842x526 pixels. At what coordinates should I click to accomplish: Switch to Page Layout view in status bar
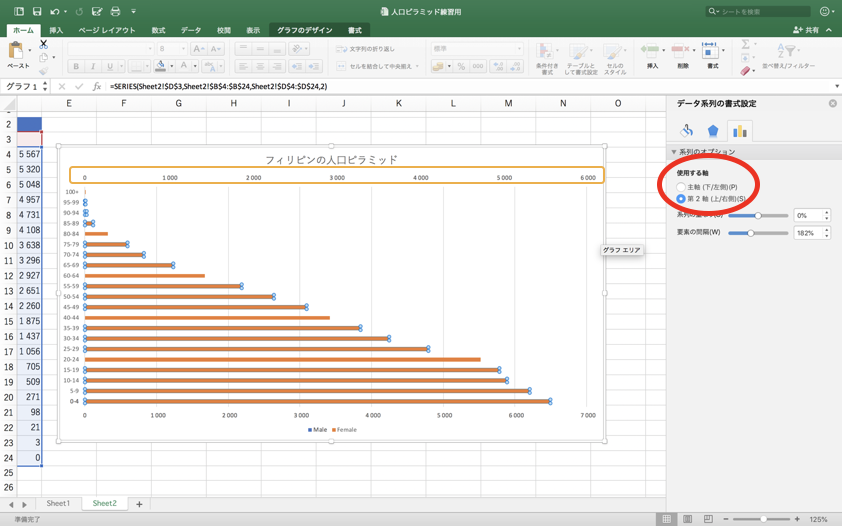tap(687, 519)
